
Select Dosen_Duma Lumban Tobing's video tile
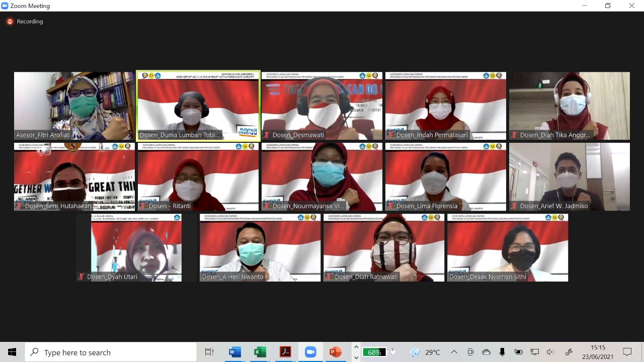pyautogui.click(x=198, y=106)
